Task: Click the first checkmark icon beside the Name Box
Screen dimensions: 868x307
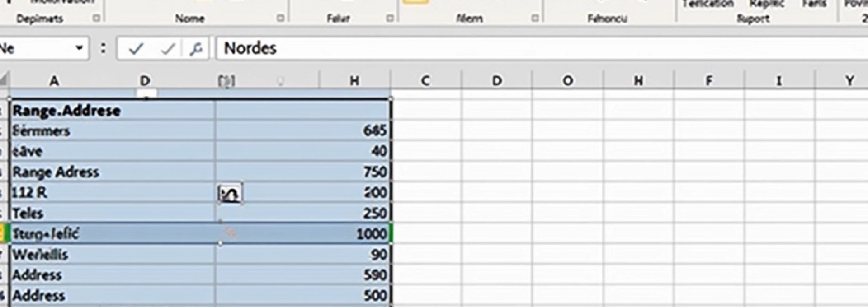Action: point(136,48)
